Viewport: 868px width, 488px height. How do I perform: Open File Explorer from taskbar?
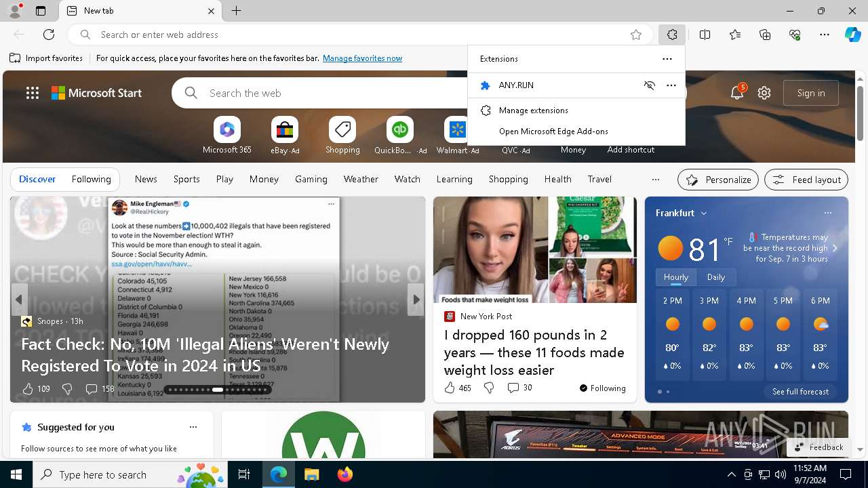pos(311,474)
